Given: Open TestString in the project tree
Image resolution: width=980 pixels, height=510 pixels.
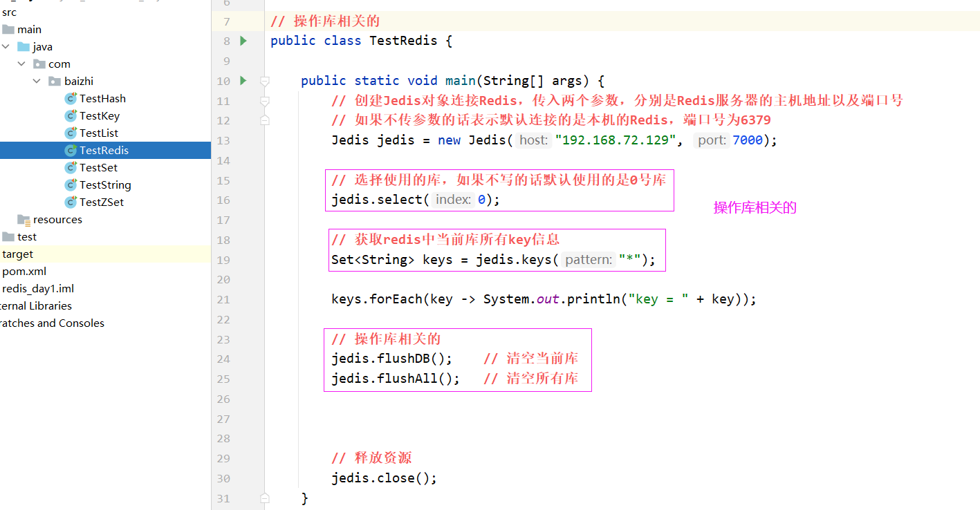Looking at the screenshot, I should pos(105,185).
